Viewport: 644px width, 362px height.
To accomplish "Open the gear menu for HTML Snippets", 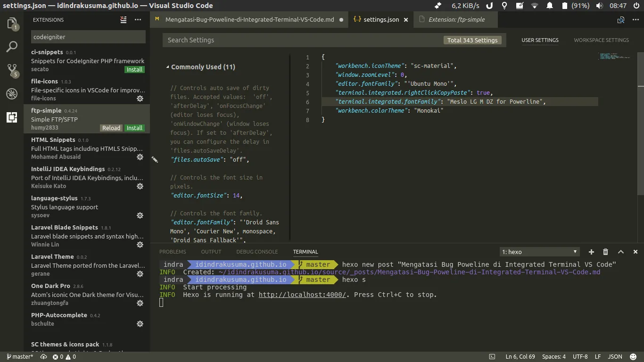I will [140, 157].
